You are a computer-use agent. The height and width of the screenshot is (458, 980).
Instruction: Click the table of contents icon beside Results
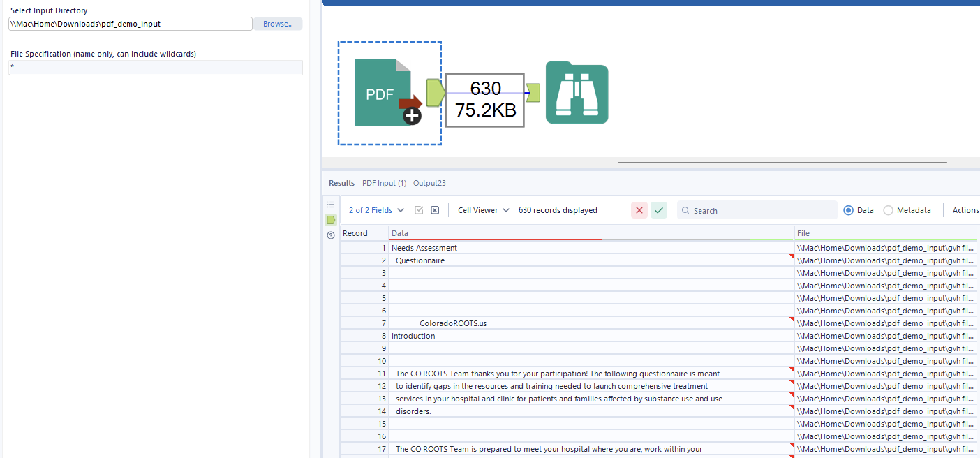tap(330, 204)
